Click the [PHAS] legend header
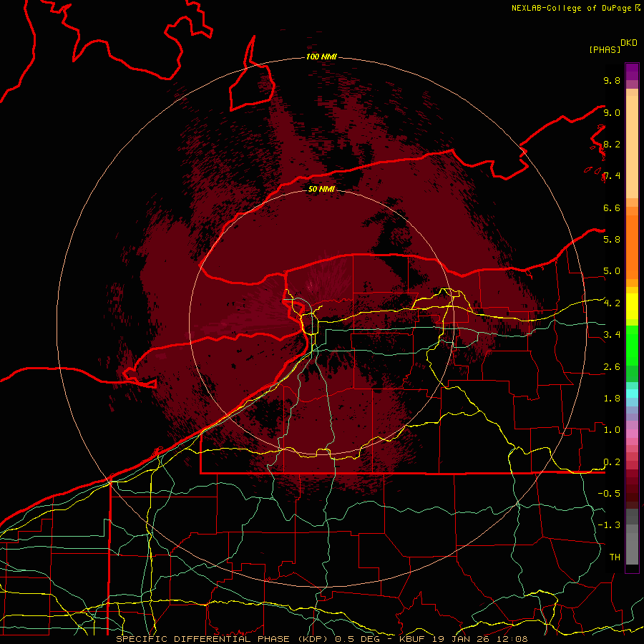 (605, 49)
